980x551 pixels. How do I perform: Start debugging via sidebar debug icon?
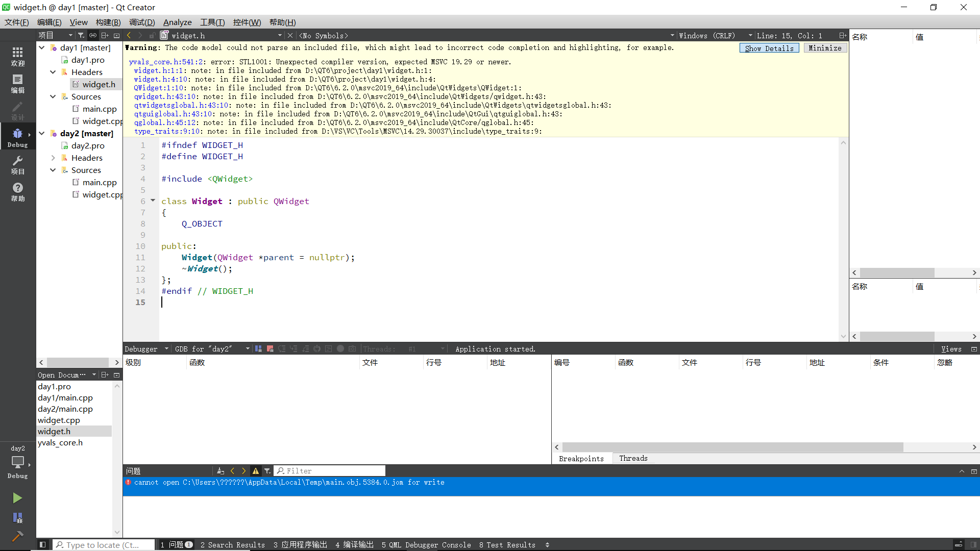tap(18, 517)
